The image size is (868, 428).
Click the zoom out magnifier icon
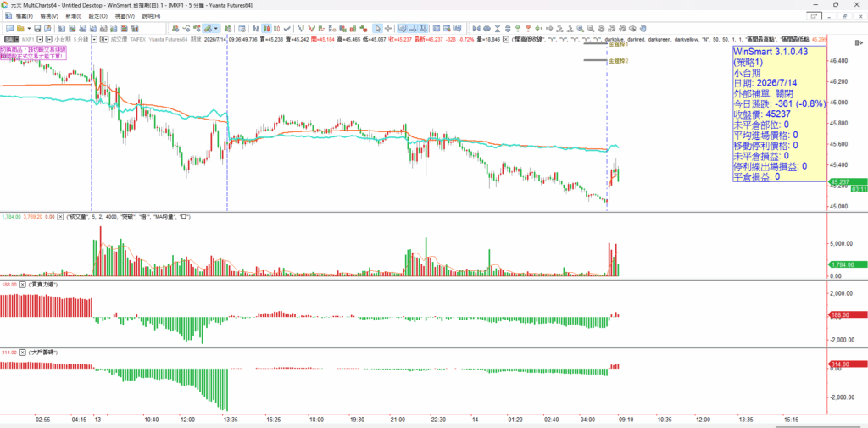click(590, 28)
